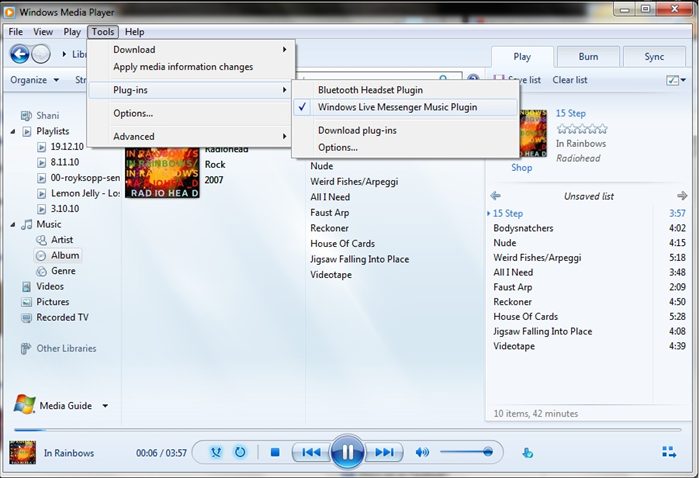The height and width of the screenshot is (478, 699).
Task: Stop playback with the Stop button
Action: click(x=275, y=453)
